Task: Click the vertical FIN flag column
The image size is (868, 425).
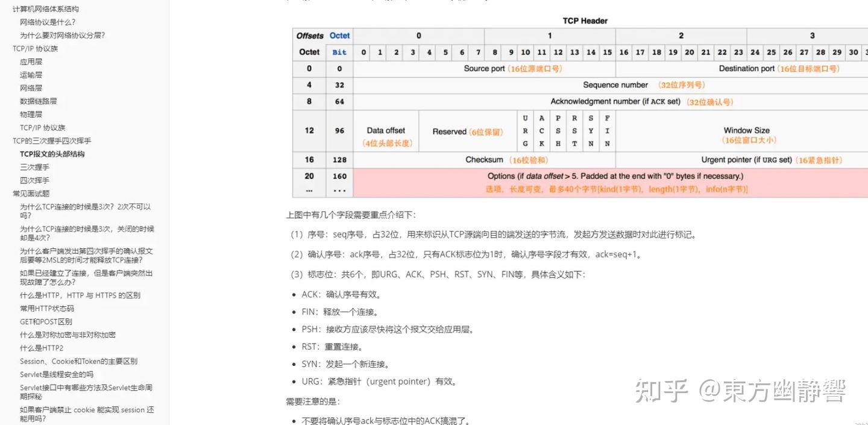Action: coord(607,131)
